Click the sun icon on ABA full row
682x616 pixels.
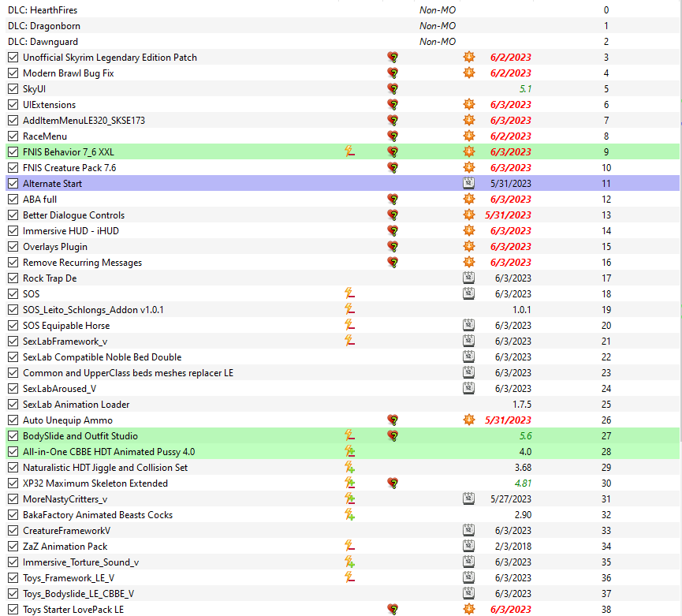[469, 200]
